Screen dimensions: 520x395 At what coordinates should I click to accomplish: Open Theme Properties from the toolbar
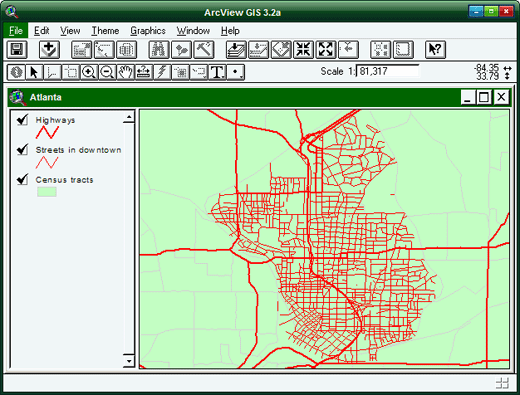(x=82, y=50)
